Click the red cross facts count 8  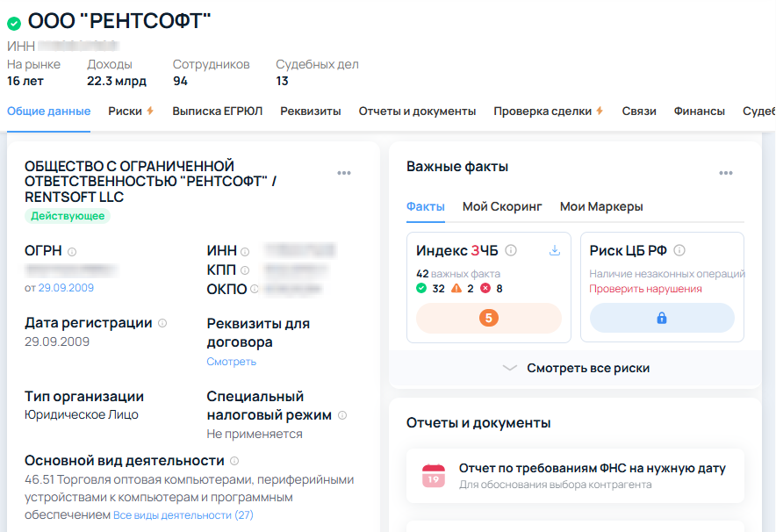(x=492, y=289)
